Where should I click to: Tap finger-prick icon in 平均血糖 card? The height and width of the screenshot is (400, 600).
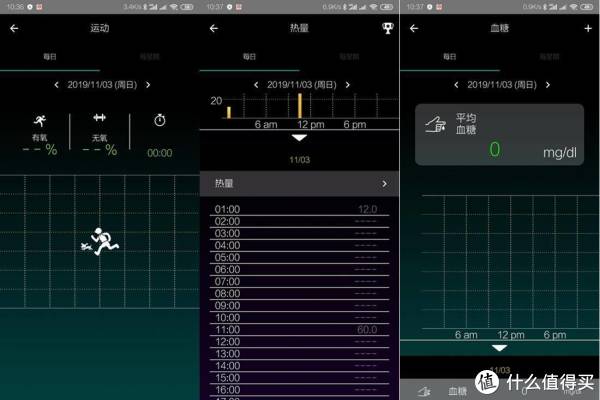click(436, 124)
